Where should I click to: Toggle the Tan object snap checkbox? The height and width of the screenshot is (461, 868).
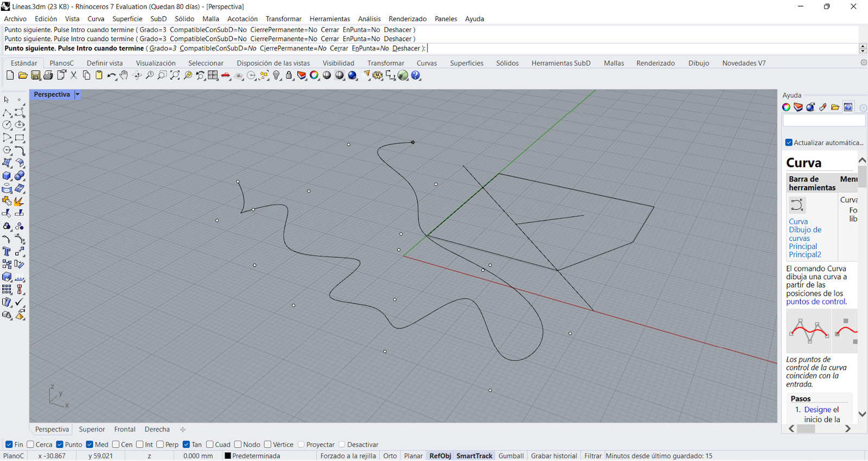coord(186,444)
